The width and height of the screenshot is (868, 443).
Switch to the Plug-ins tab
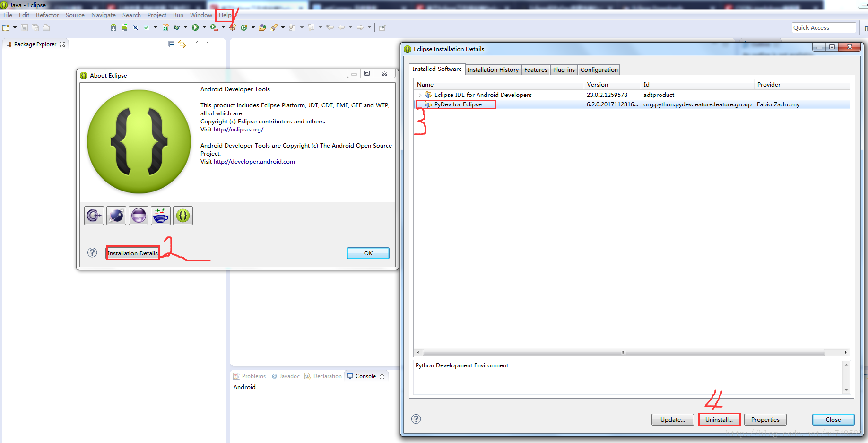(x=564, y=70)
